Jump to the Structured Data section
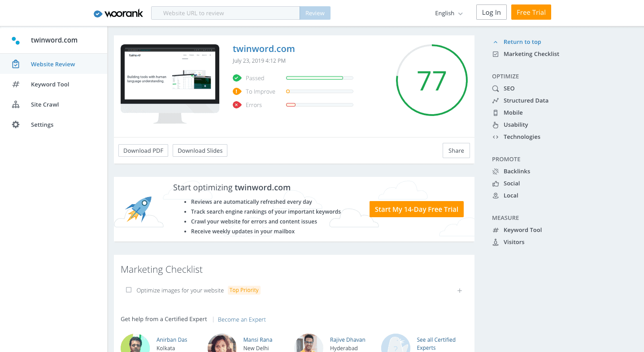 (526, 101)
